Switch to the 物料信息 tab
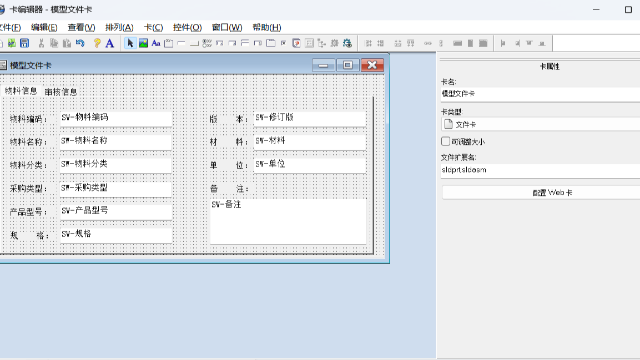640x360 pixels. click(20, 91)
